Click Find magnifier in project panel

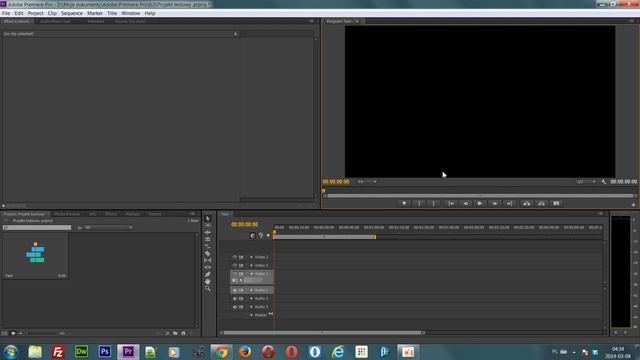click(x=167, y=333)
